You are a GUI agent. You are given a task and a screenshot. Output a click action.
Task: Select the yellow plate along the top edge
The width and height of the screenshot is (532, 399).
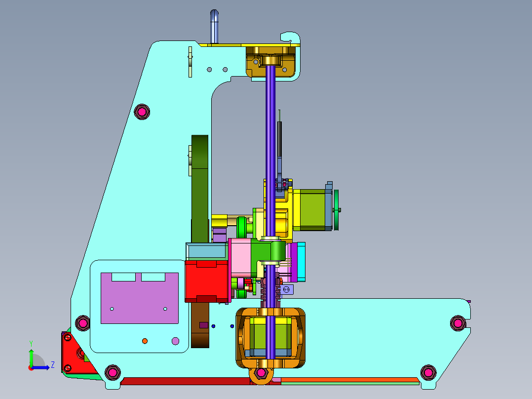(x=249, y=45)
